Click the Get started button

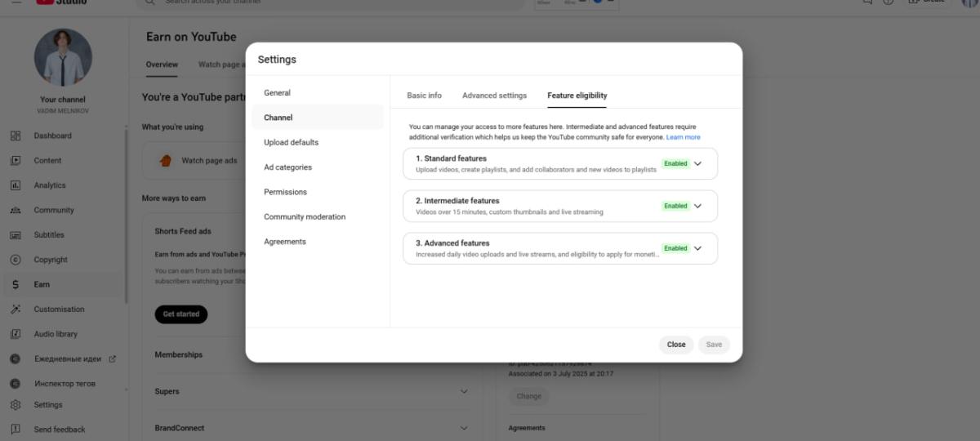pyautogui.click(x=181, y=314)
